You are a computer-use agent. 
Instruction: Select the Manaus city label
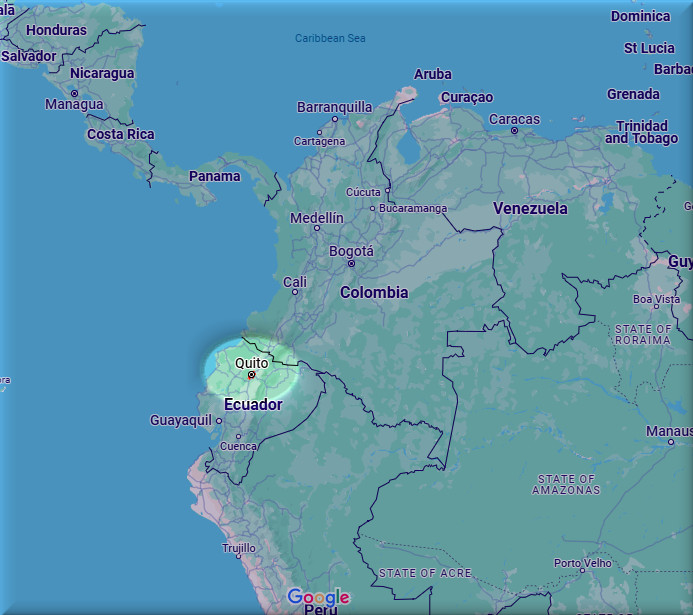(x=669, y=431)
